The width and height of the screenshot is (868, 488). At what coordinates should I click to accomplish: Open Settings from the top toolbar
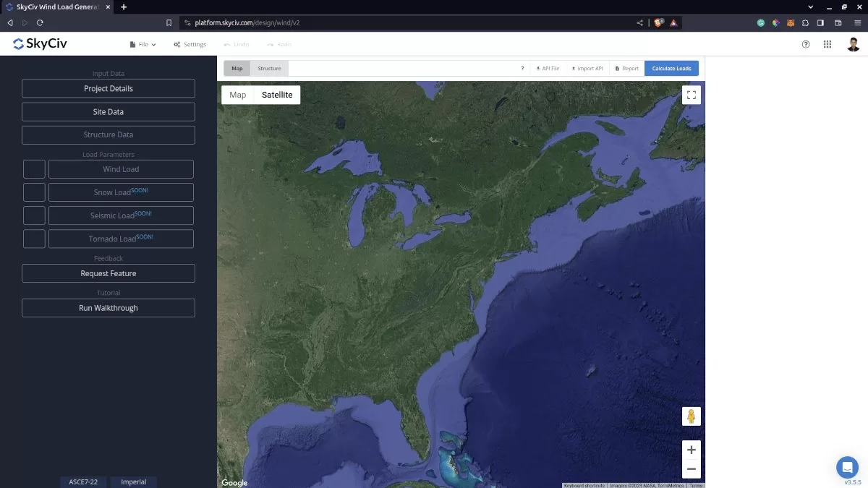(190, 44)
